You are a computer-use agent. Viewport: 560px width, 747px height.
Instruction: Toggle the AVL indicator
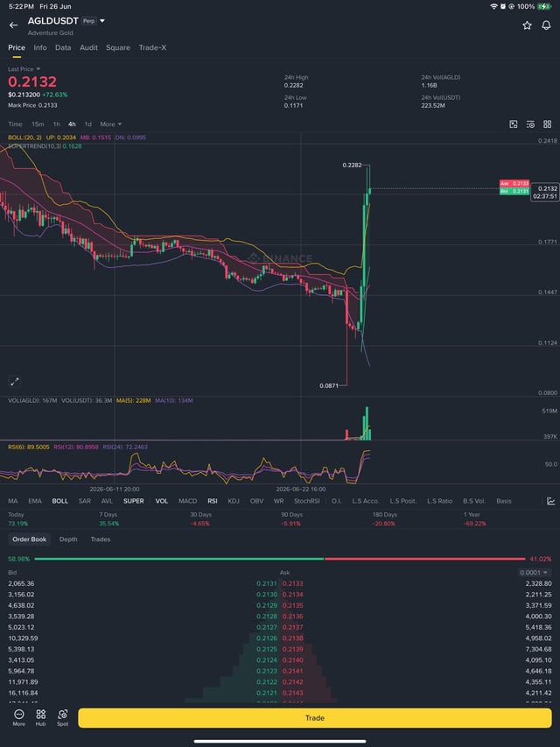pyautogui.click(x=107, y=501)
